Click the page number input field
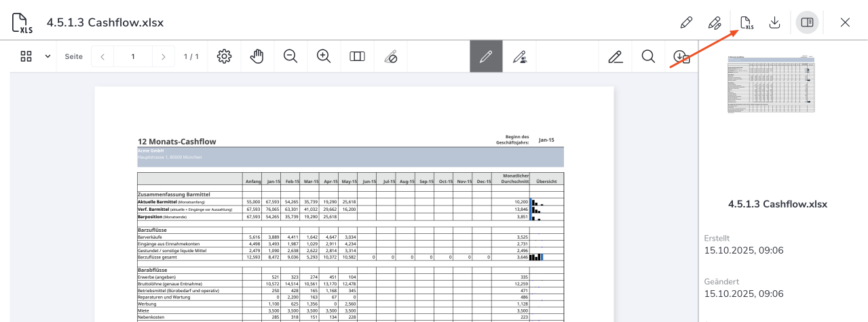The width and height of the screenshot is (868, 322). [x=133, y=56]
